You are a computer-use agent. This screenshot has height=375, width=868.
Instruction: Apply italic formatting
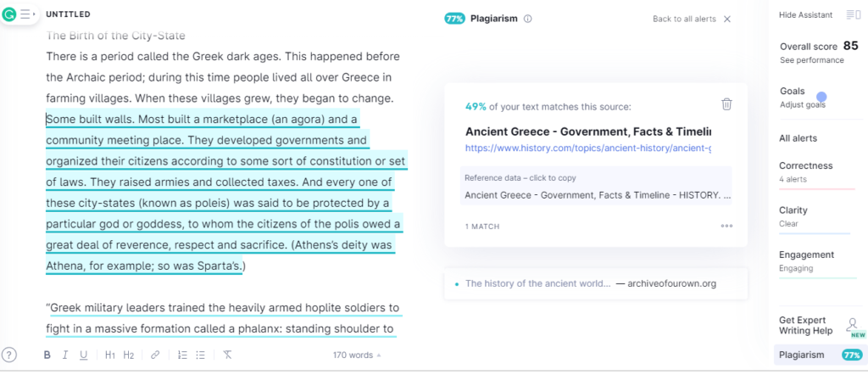[64, 355]
